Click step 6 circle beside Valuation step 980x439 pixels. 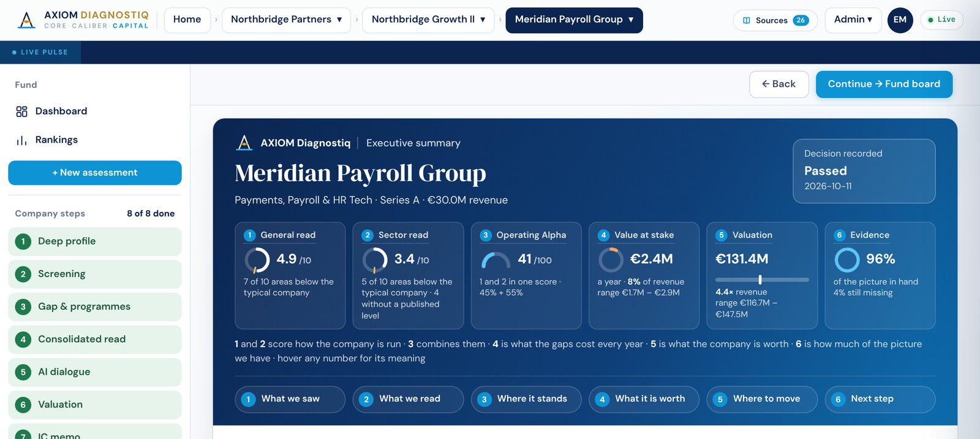click(x=23, y=405)
